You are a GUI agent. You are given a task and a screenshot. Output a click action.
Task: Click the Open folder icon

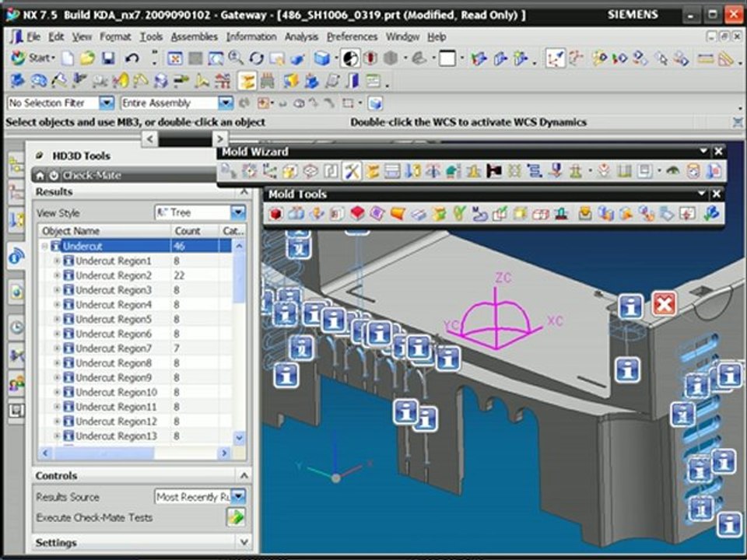click(87, 58)
